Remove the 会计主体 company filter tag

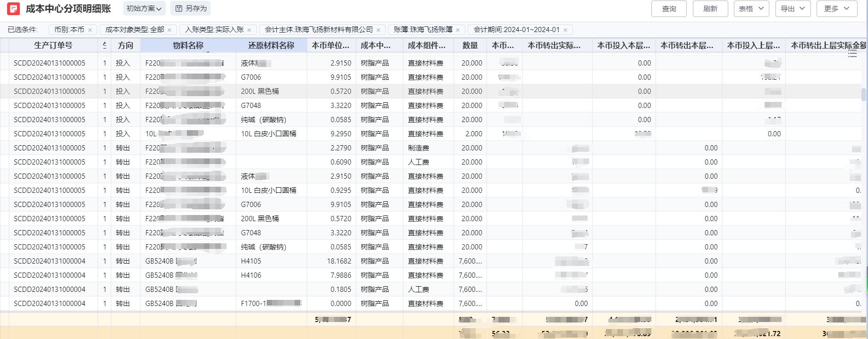point(378,30)
